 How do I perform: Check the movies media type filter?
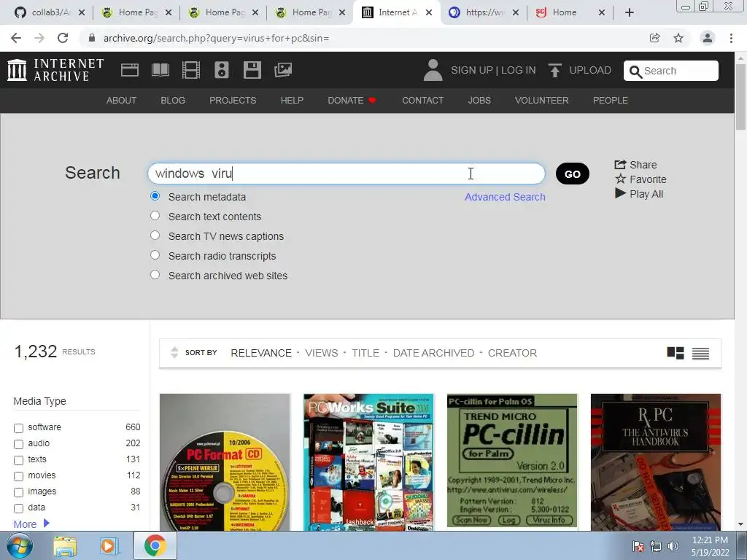(18, 476)
